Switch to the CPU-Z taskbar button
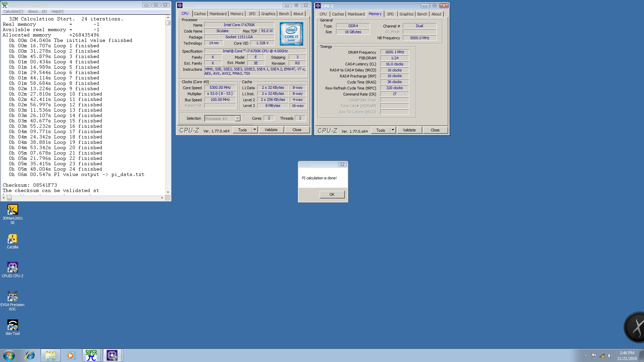This screenshot has height=362, width=644. (x=112, y=355)
